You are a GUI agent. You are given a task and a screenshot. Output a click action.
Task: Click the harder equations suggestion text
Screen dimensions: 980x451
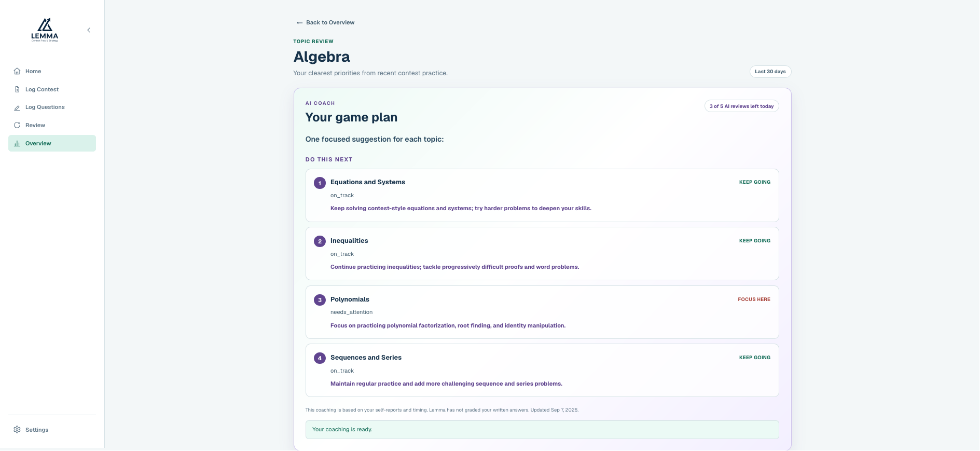(x=461, y=209)
